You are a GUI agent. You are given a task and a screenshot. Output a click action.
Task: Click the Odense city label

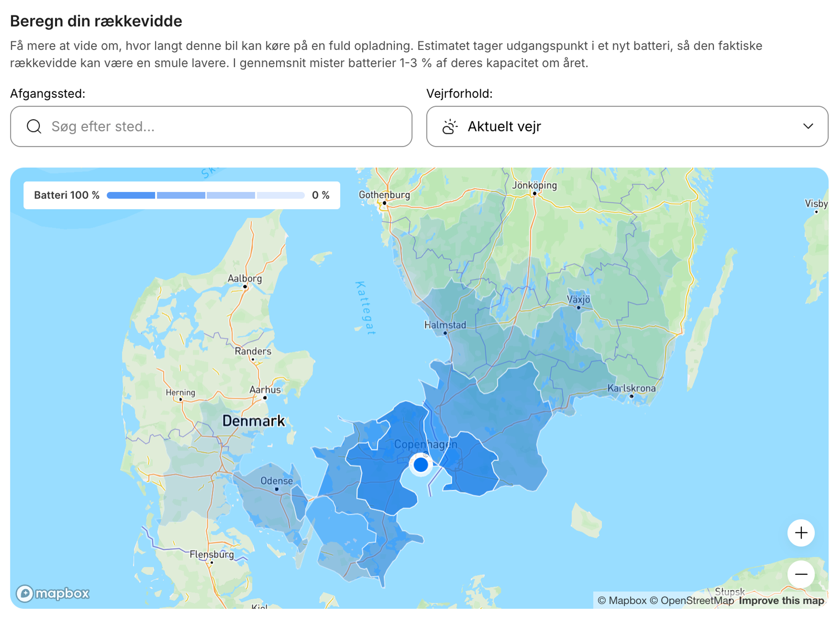(x=277, y=481)
